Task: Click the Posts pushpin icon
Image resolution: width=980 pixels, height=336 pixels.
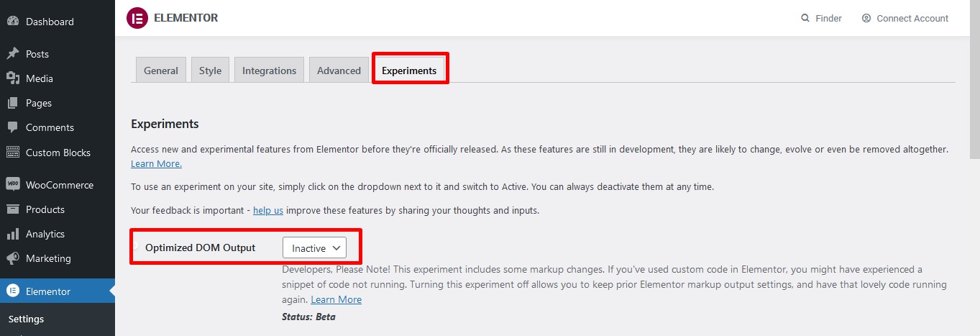Action: [13, 54]
